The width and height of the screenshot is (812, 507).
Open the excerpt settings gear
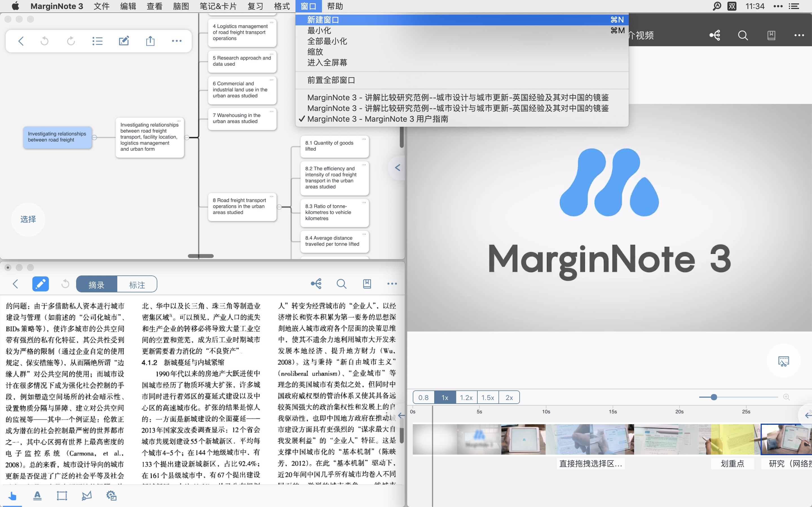pos(111,496)
